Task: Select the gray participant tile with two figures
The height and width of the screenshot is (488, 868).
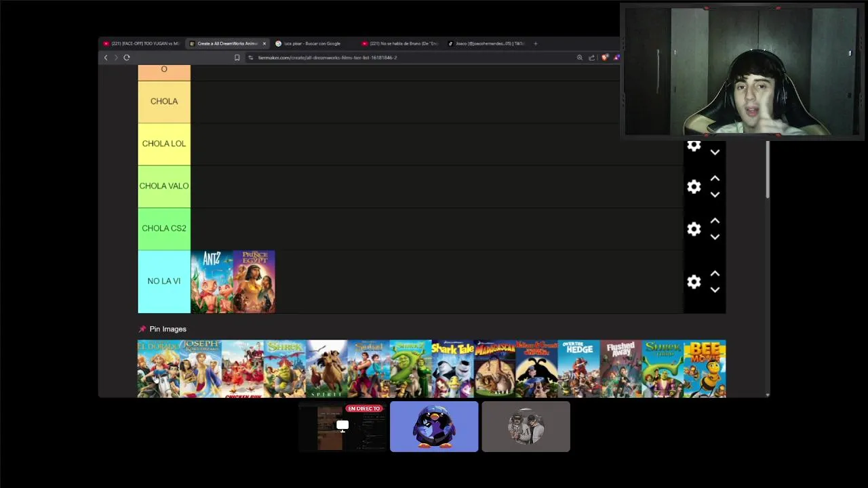Action: 526,427
